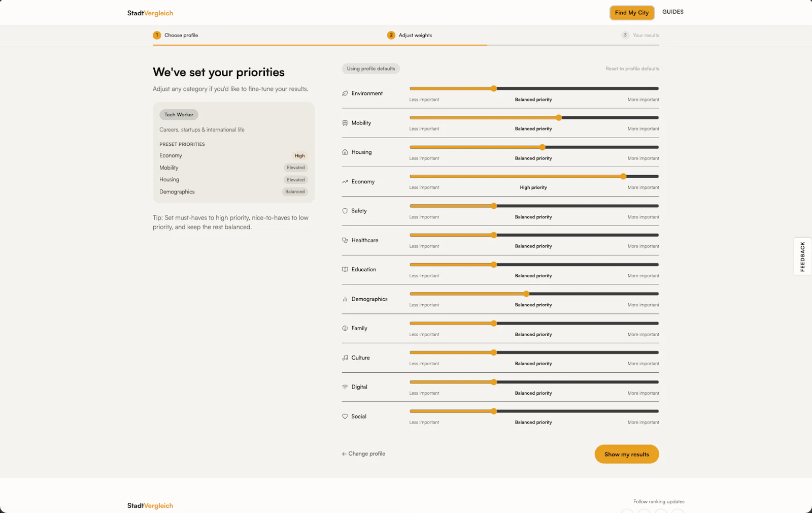Click the Culture slider handle

(x=494, y=352)
